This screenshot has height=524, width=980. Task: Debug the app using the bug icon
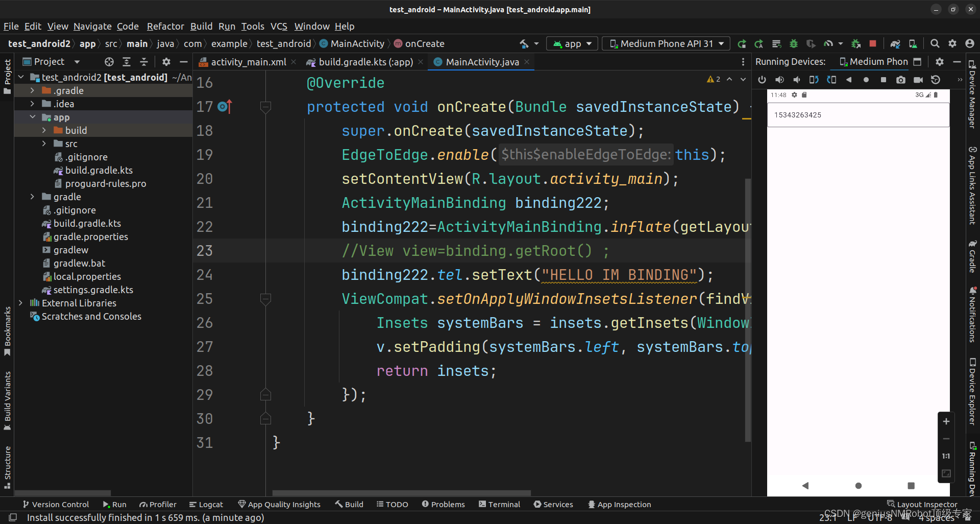[x=793, y=43]
